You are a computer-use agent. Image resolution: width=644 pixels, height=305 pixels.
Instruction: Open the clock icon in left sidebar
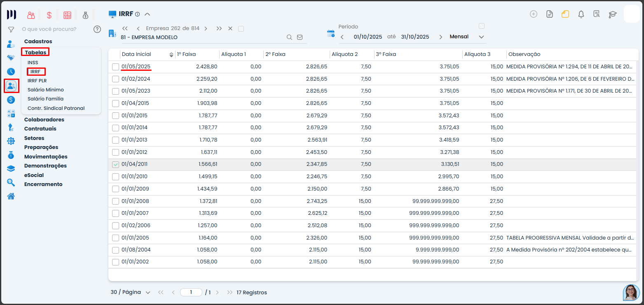(x=11, y=72)
